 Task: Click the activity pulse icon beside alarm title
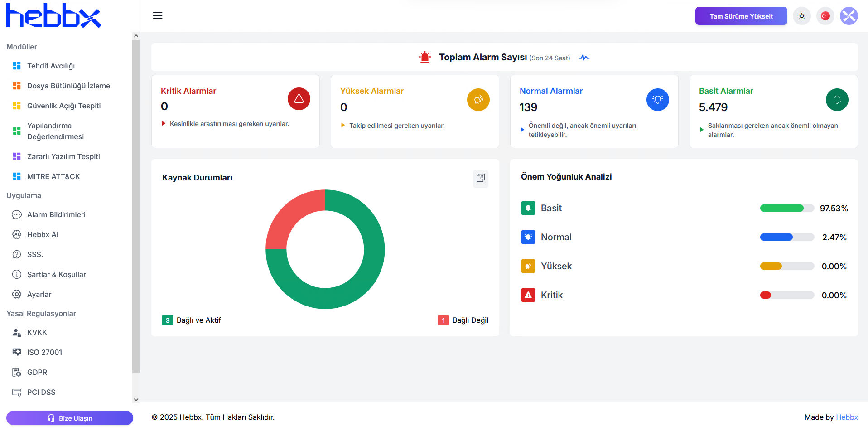[584, 58]
